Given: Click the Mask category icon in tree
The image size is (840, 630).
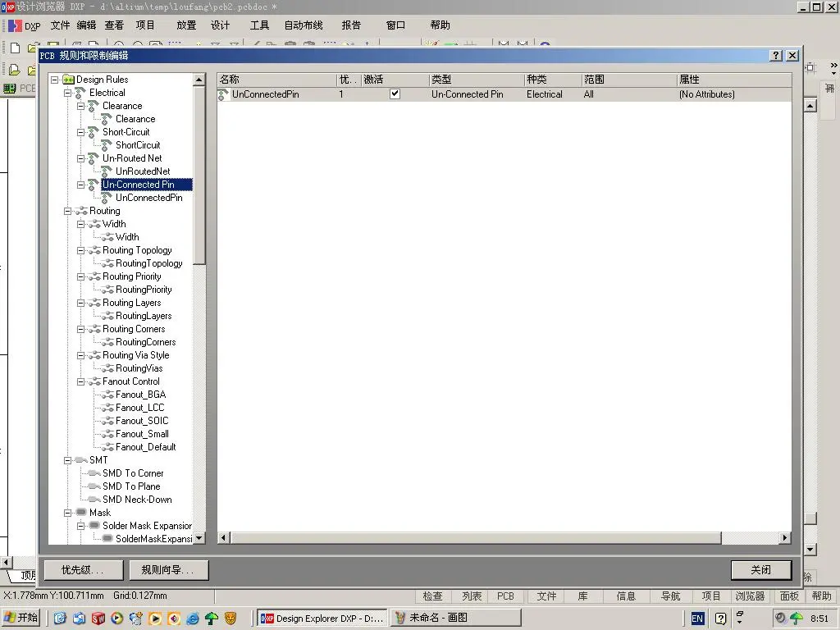Looking at the screenshot, I should click(x=81, y=513).
